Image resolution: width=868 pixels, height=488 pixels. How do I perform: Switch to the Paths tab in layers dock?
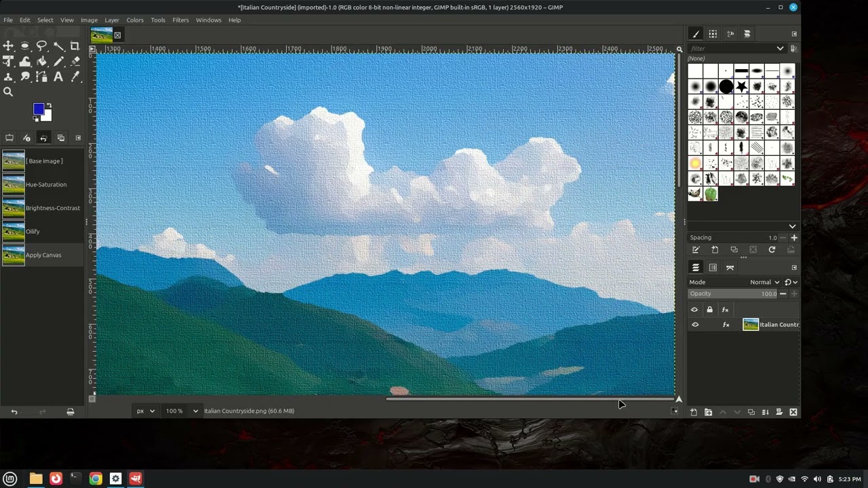click(x=730, y=268)
